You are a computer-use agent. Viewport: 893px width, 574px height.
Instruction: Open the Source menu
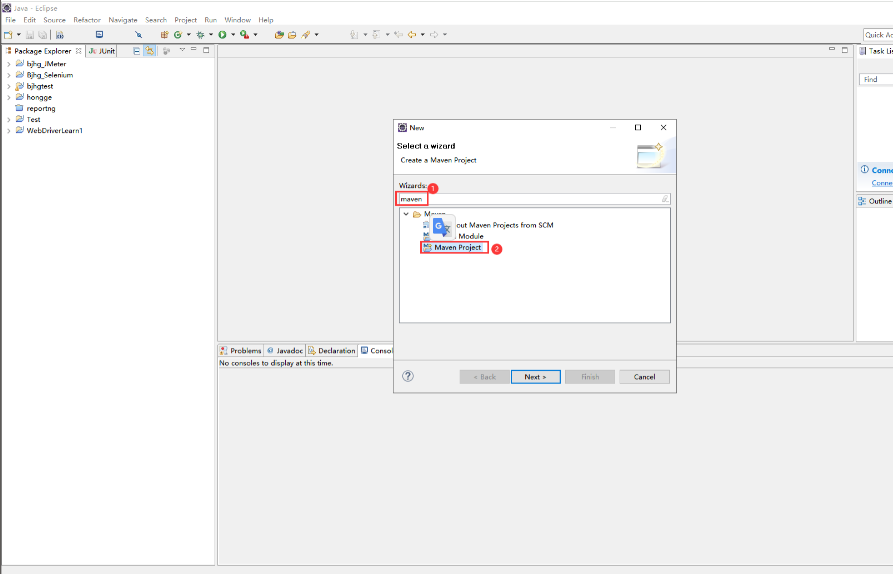coord(54,20)
